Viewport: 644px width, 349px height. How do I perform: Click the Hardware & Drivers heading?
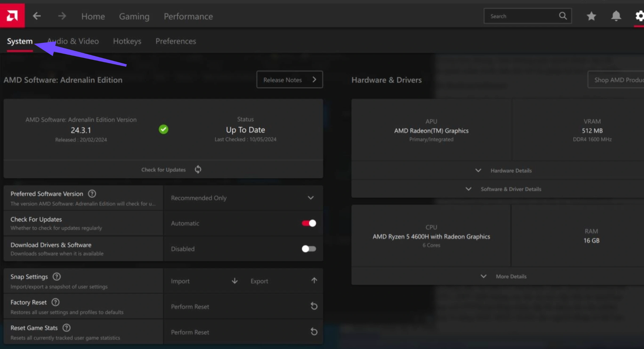386,80
